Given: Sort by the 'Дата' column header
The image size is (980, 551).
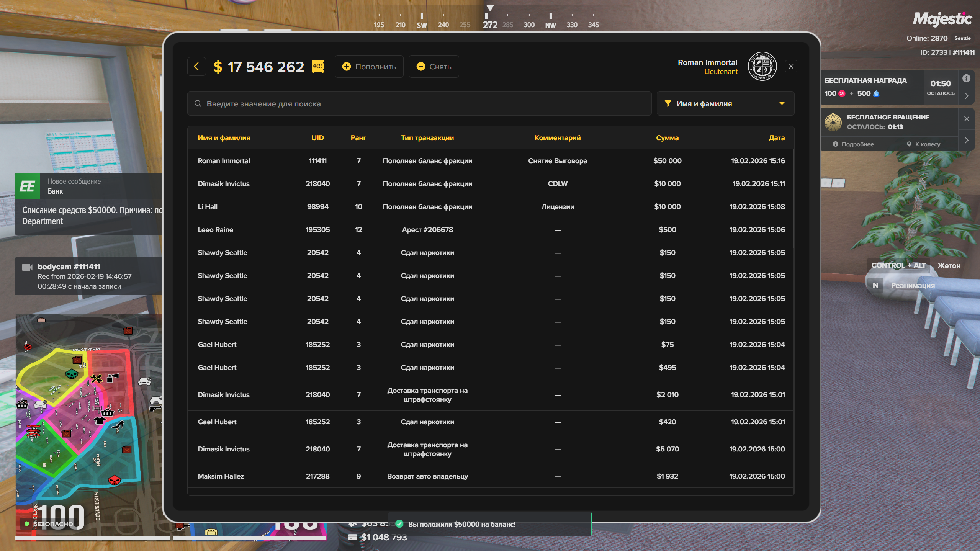Looking at the screenshot, I should [x=776, y=138].
